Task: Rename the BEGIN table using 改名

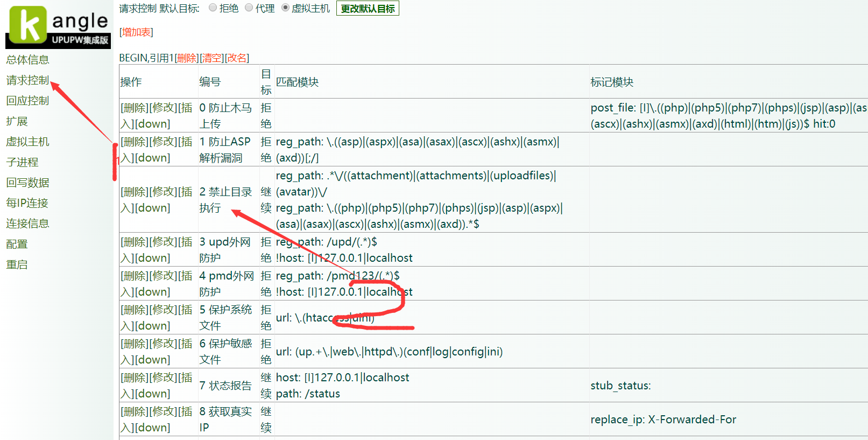Action: 237,58
